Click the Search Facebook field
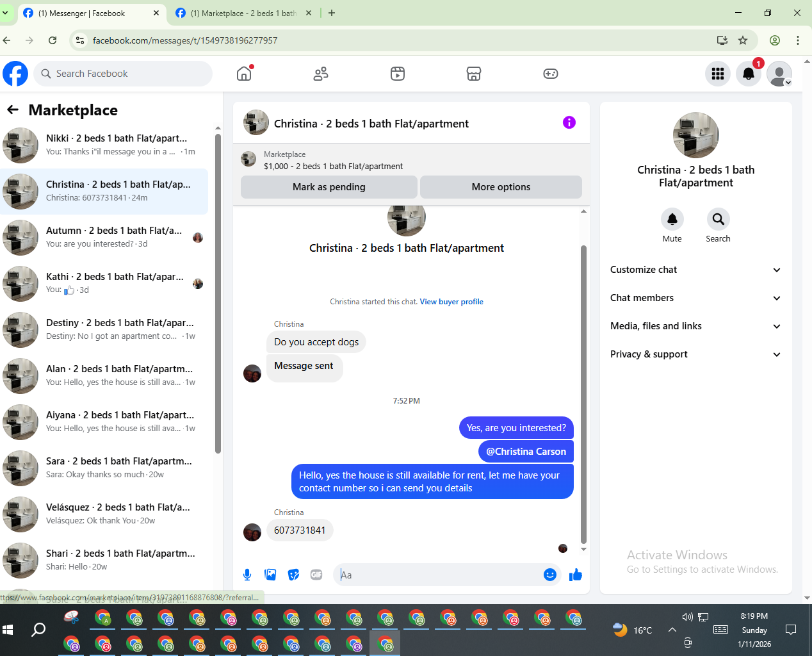Viewport: 812px width, 656px height. [123, 74]
